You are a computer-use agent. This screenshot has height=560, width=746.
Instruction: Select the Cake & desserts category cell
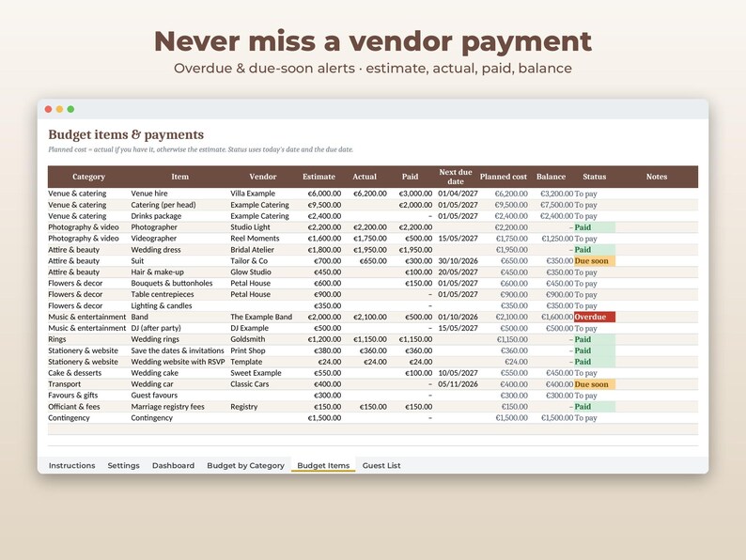pos(75,373)
